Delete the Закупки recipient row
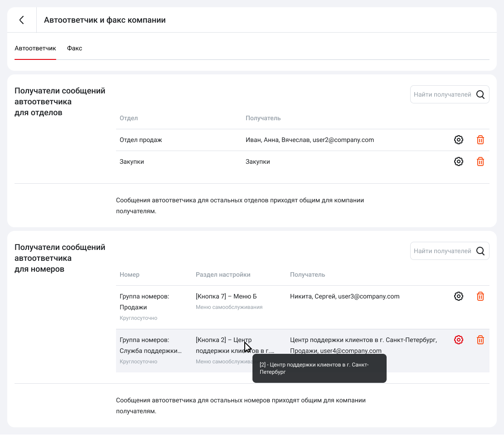504x440 pixels. coord(480,161)
